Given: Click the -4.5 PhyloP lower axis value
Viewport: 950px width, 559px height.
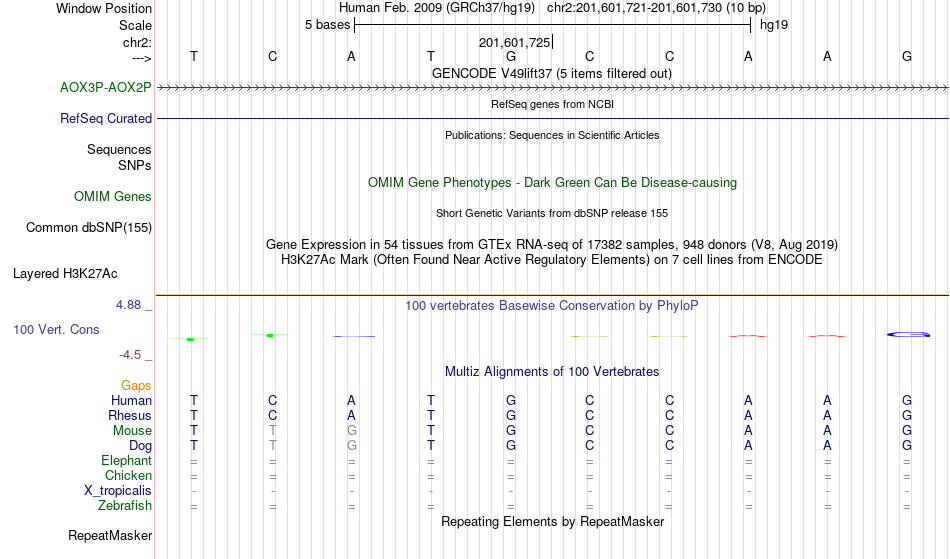Looking at the screenshot, I should click(x=130, y=354).
